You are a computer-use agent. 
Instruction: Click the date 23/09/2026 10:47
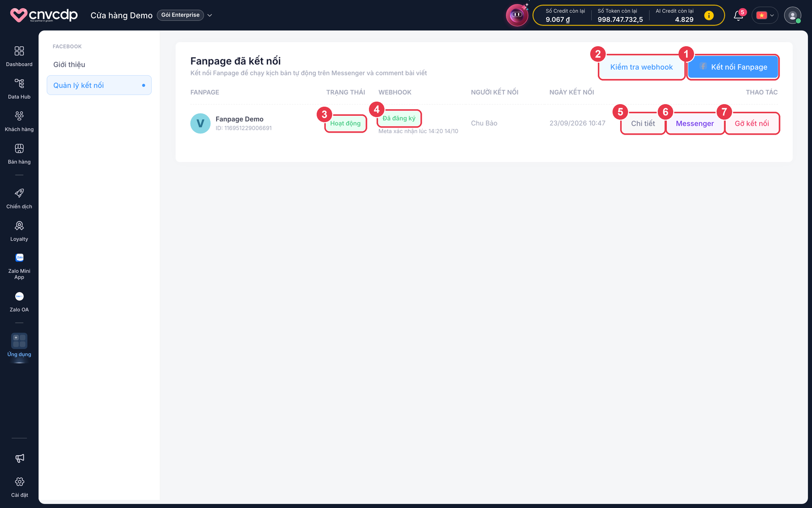(x=578, y=123)
